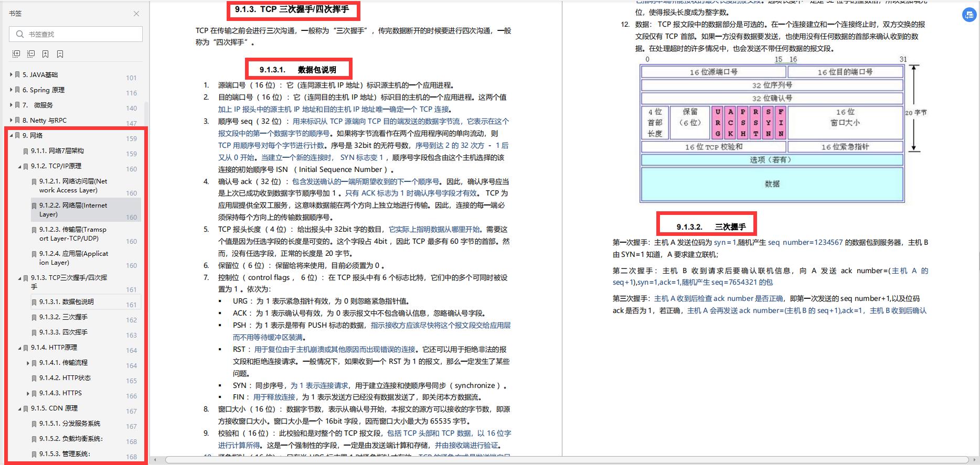
Task: Open bookmark 6. Spring 原理
Action: click(44, 90)
